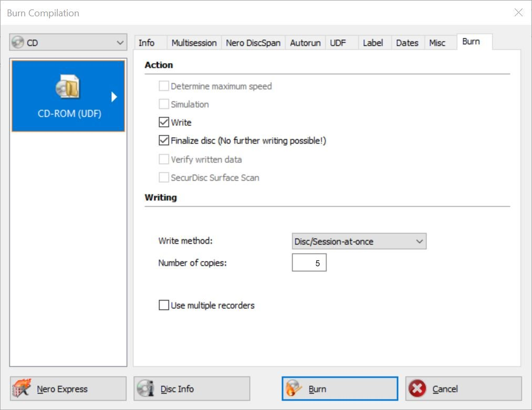Open the Nero DiscSpan tab
The image size is (532, 410).
tap(253, 43)
